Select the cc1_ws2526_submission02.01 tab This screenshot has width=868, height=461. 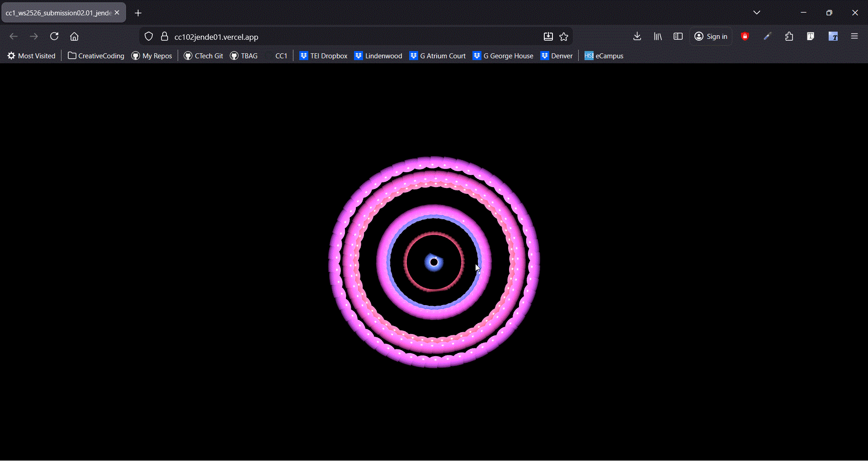59,13
